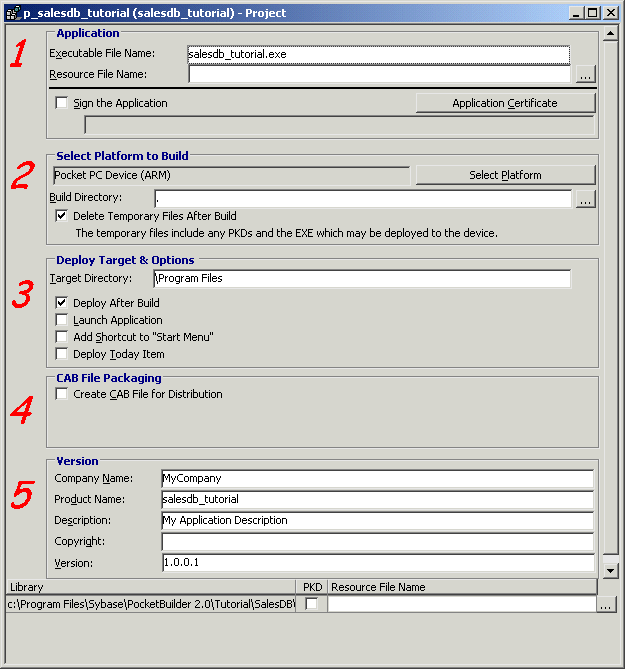Select the SalesDB library path row

tap(151, 604)
